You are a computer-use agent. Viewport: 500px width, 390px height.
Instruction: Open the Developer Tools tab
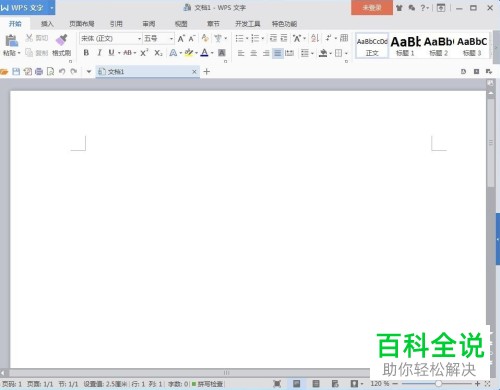247,24
